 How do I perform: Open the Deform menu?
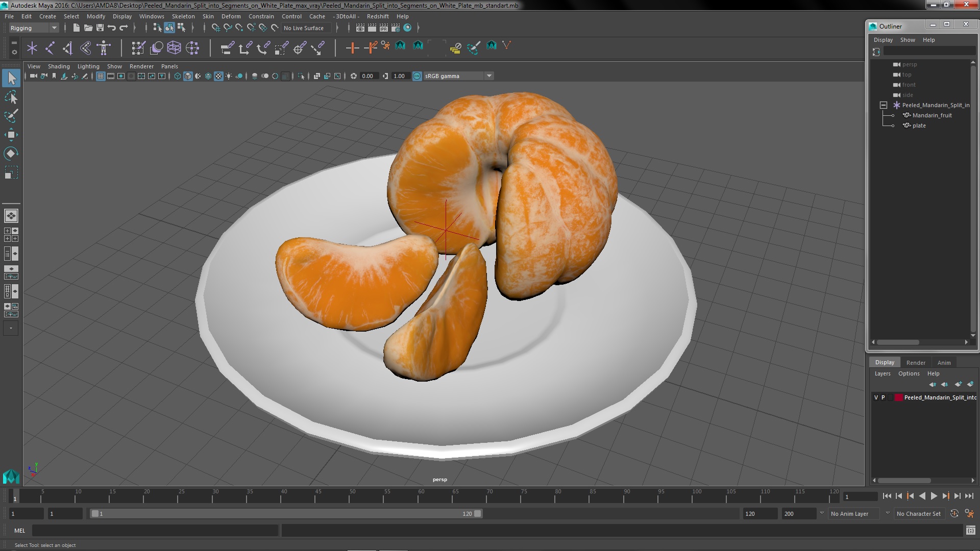pyautogui.click(x=231, y=16)
